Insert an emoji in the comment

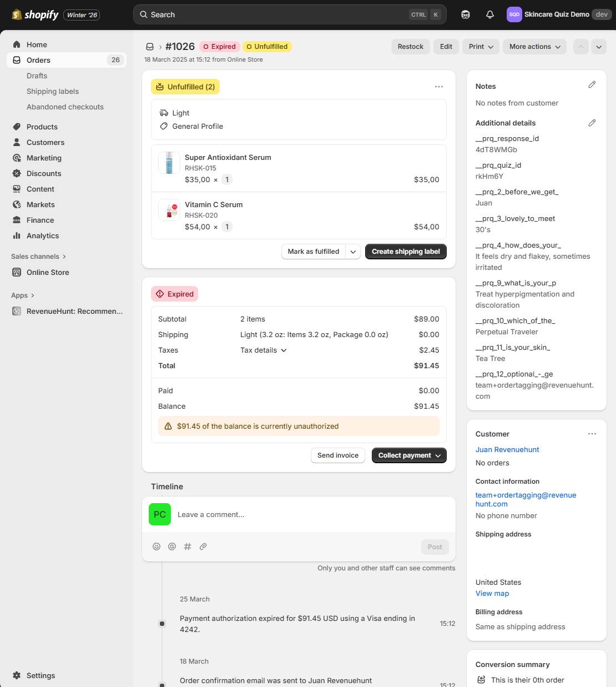156,546
